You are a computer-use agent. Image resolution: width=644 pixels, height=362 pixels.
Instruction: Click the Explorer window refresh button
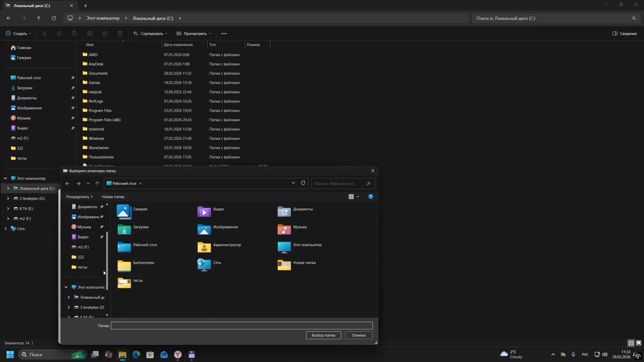54,18
